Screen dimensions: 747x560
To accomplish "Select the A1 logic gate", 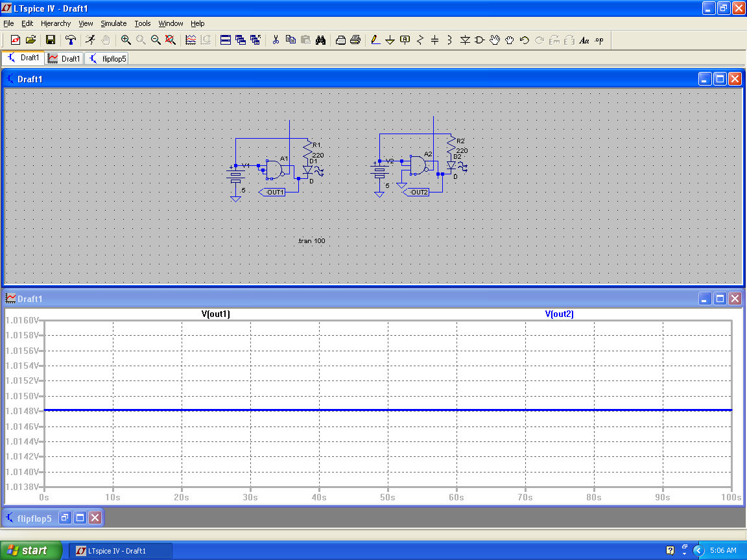I will click(x=274, y=170).
